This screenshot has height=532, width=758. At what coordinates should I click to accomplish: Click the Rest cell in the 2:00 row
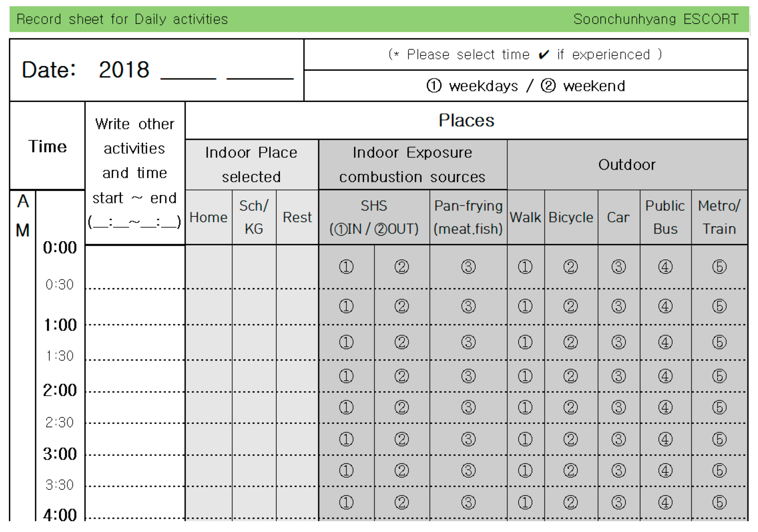(x=297, y=408)
